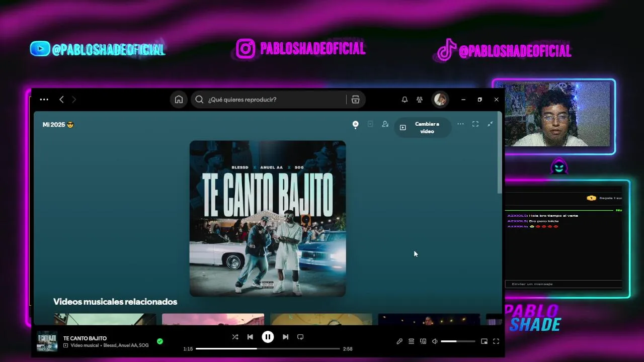
Task: Open the Browse icon in search bar
Action: coord(356,100)
